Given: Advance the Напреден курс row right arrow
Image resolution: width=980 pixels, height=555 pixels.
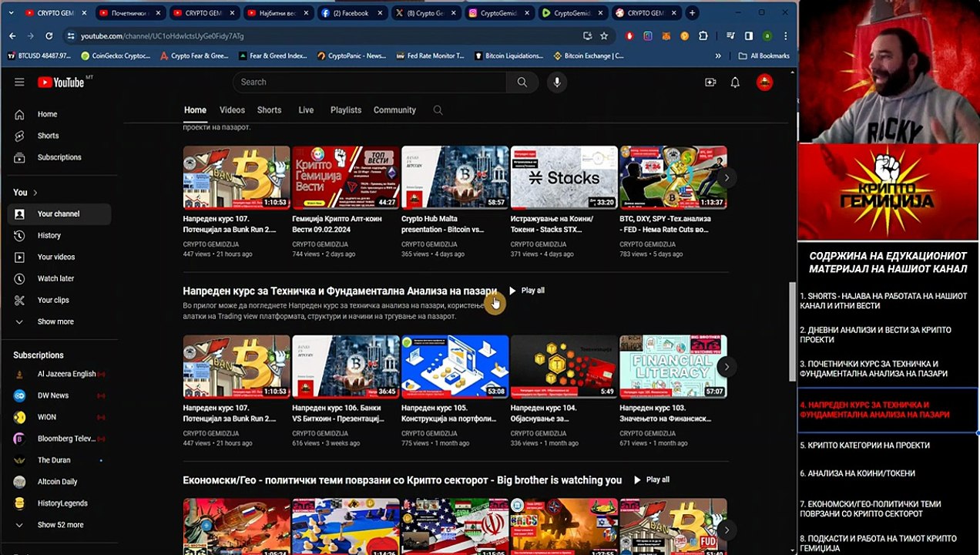Looking at the screenshot, I should pyautogui.click(x=727, y=366).
